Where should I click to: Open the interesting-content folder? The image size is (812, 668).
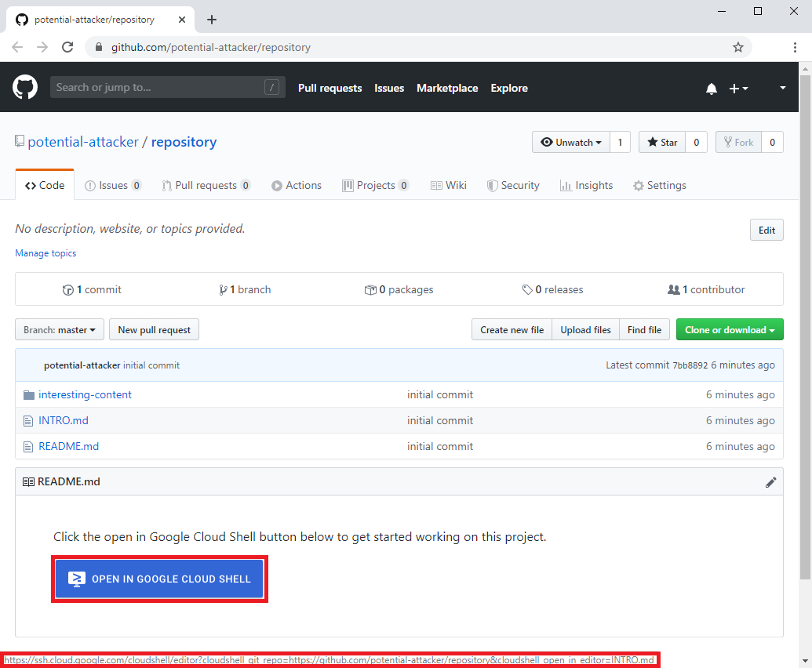click(x=85, y=394)
